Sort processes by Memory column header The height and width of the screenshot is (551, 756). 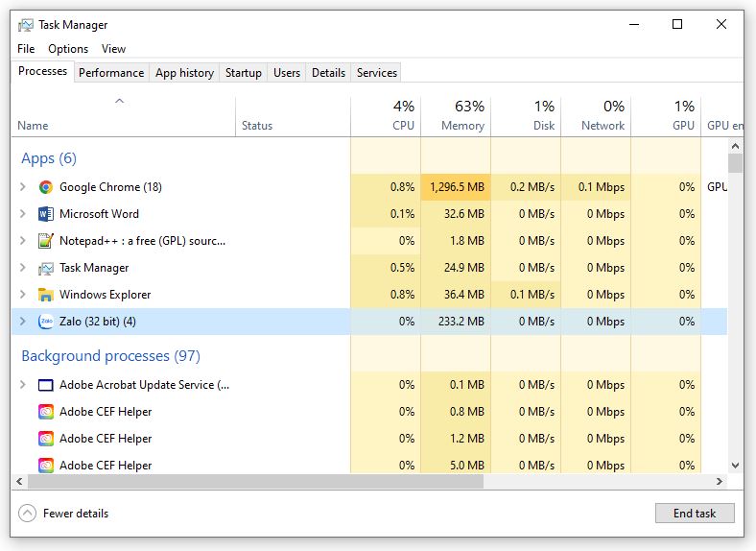456,115
